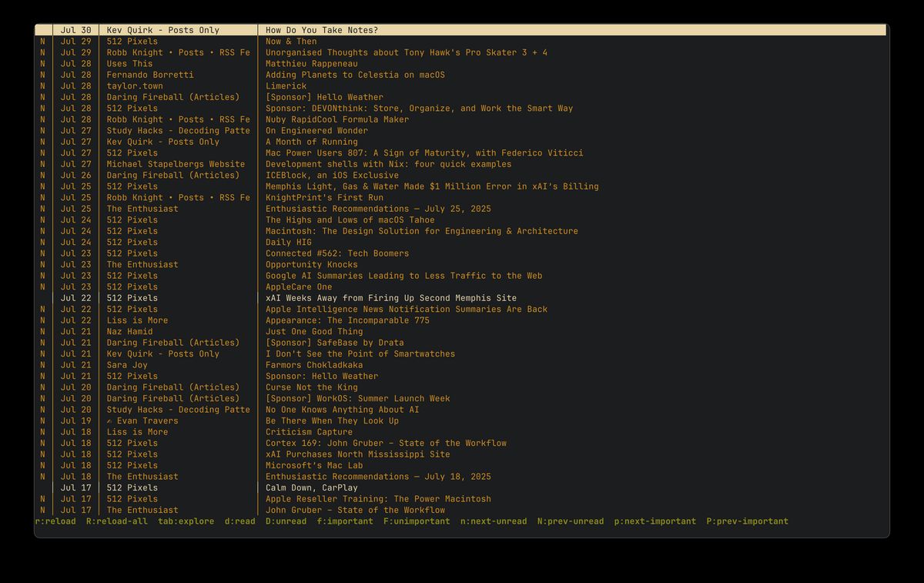Click the 'Sara Joy' feed name
This screenshot has width=924, height=583.
[x=127, y=365]
